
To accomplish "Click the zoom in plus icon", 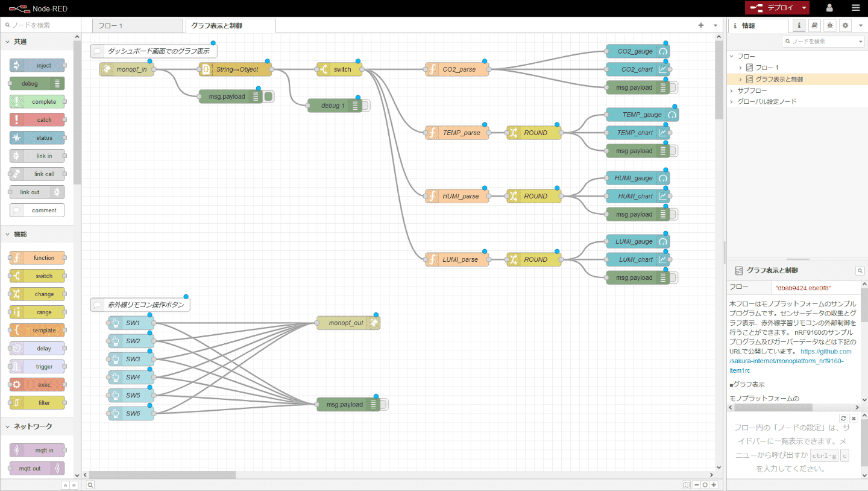I will point(714,484).
